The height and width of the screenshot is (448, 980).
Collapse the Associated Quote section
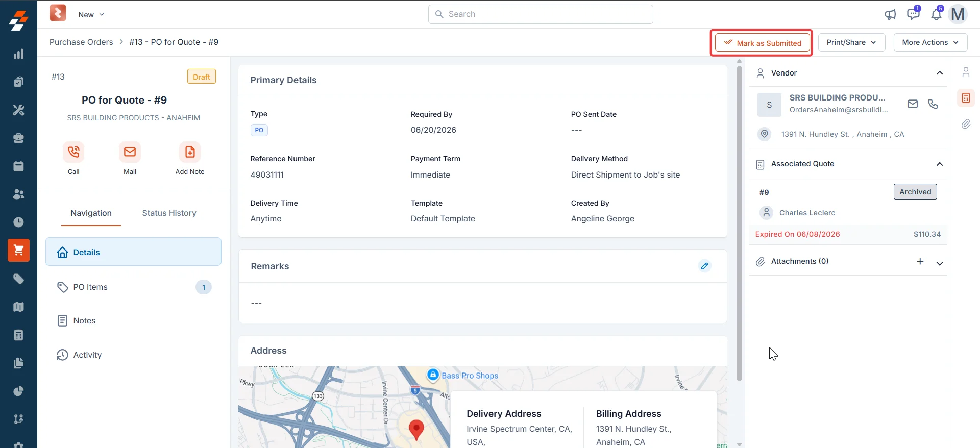coord(940,164)
